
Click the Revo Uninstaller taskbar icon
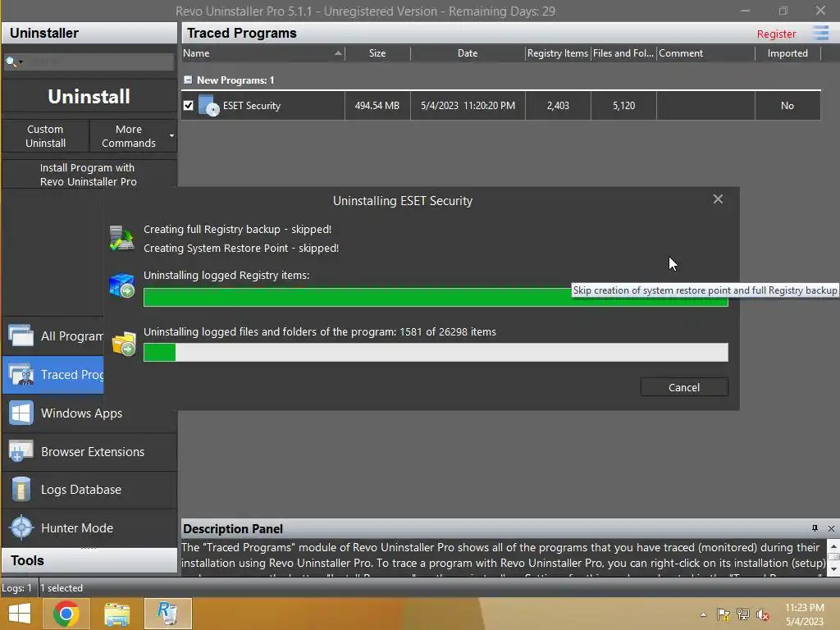tap(167, 614)
